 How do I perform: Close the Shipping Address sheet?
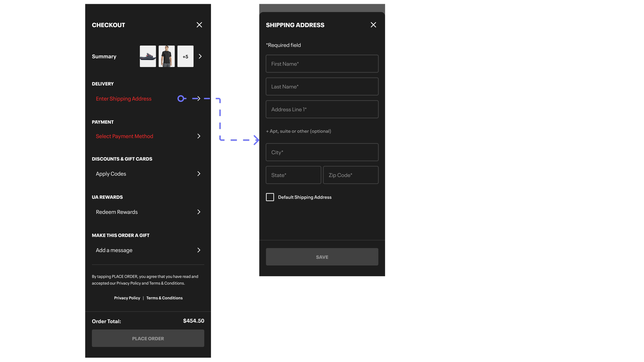tap(373, 25)
